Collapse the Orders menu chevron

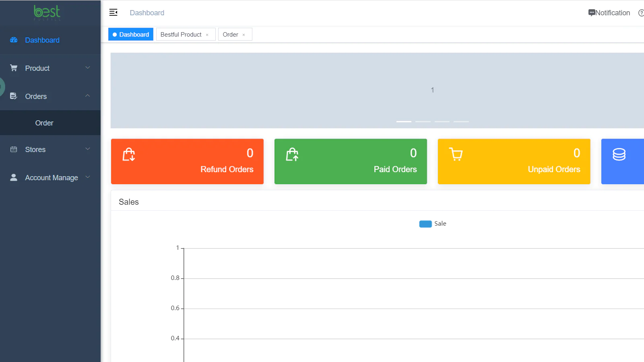pyautogui.click(x=88, y=96)
